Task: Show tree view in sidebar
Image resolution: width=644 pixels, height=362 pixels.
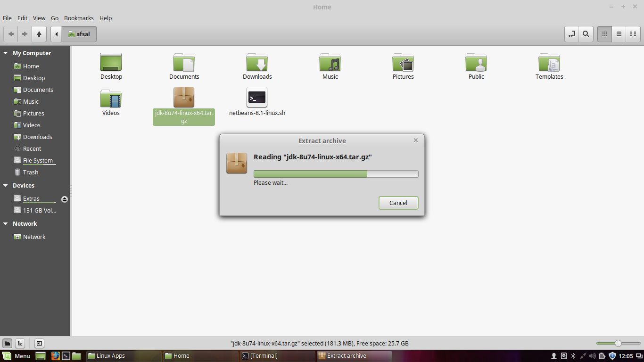Action: tap(20, 344)
